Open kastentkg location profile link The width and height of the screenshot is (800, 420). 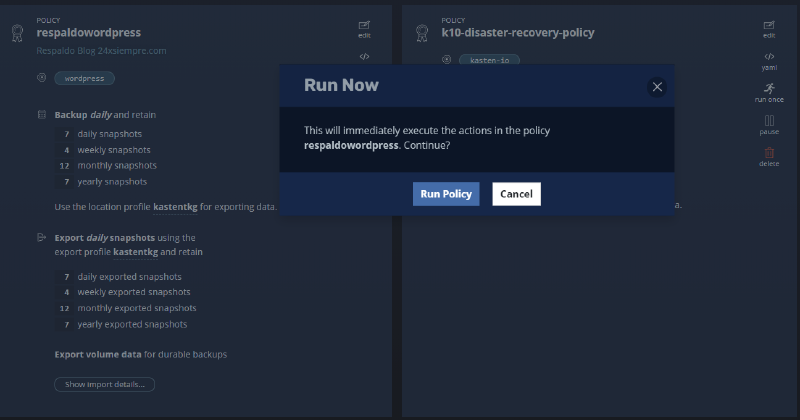pos(175,207)
